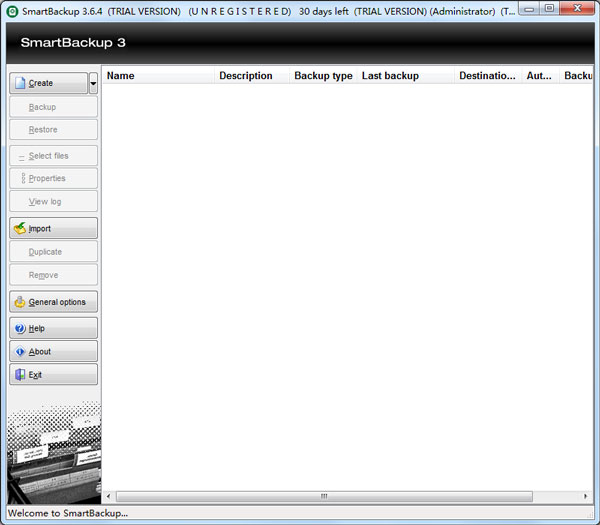The width and height of the screenshot is (600, 525).
Task: Click the Remove button
Action: pyautogui.click(x=54, y=275)
